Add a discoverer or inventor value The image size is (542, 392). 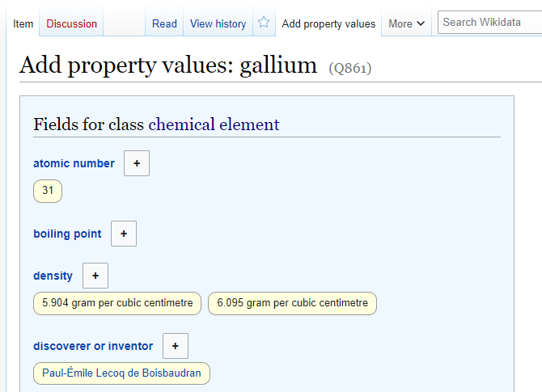[176, 346]
